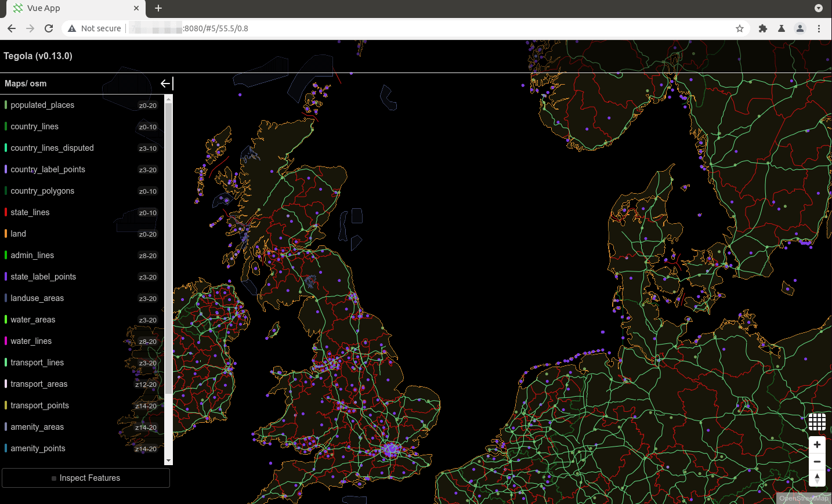Open Chrome three-dot menu
Image resolution: width=832 pixels, height=504 pixels.
click(819, 28)
